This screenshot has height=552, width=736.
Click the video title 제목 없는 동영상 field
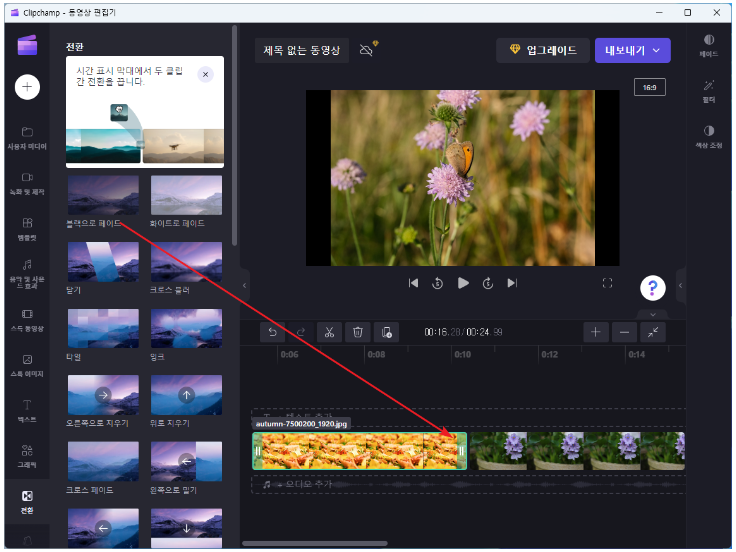click(x=301, y=50)
